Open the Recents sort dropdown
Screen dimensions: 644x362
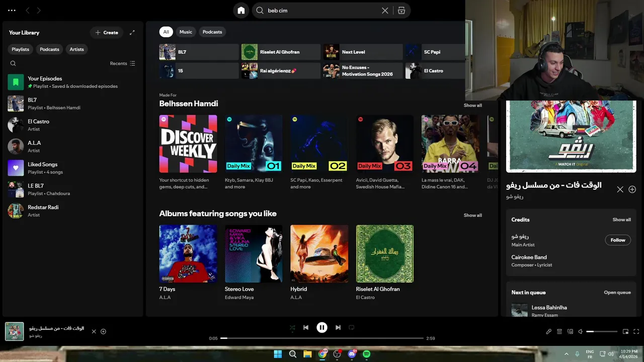point(123,63)
